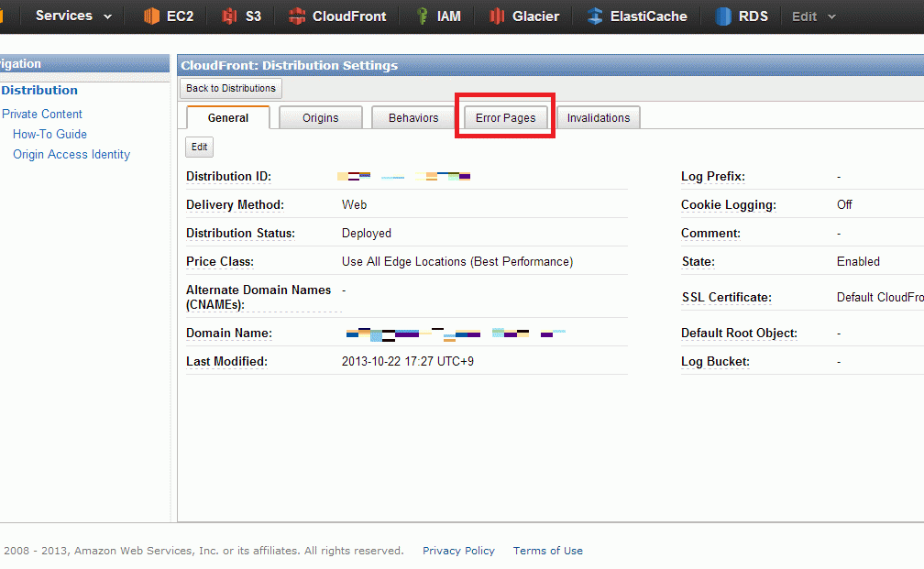Click the Distribution Status label

tap(240, 233)
